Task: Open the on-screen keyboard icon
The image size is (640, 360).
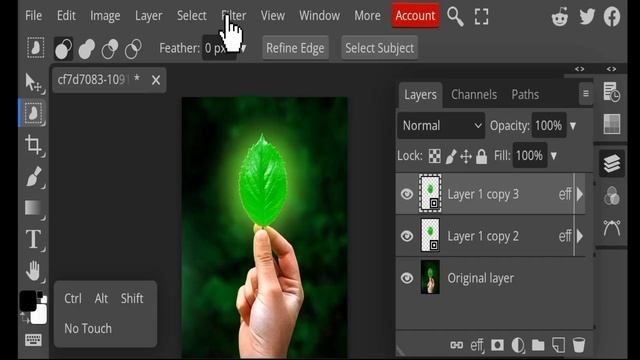Action: point(33,340)
